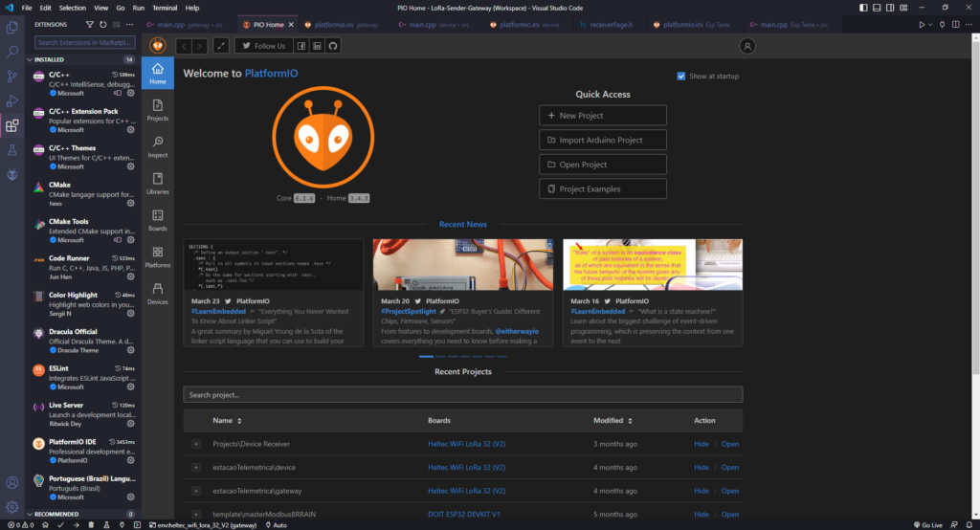The width and height of the screenshot is (980, 530).
Task: Open the Help menu
Action: point(191,8)
